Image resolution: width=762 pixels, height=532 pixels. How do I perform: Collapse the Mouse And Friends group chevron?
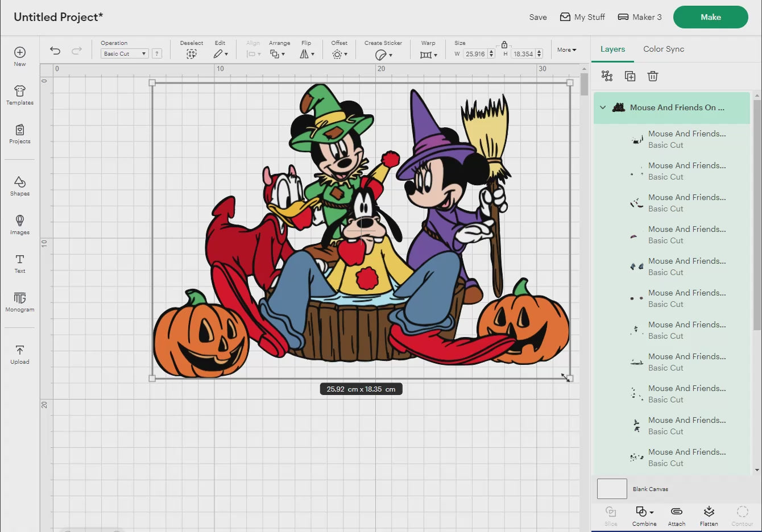[603, 107]
